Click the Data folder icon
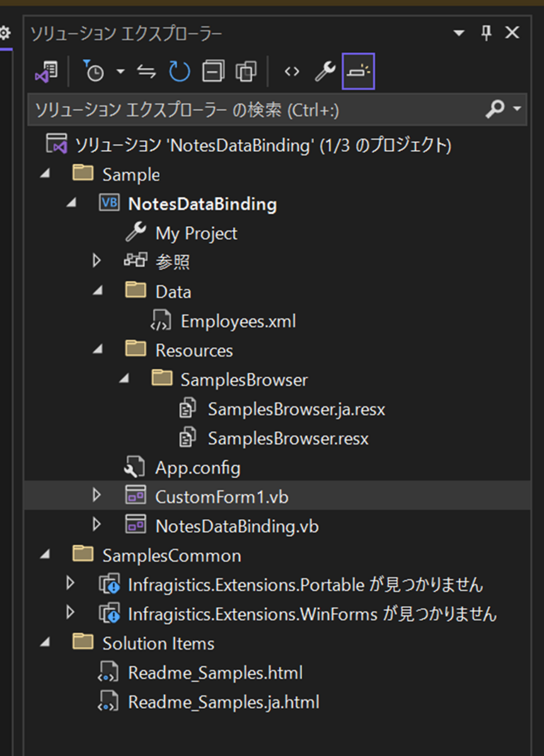The height and width of the screenshot is (756, 544). [x=136, y=290]
